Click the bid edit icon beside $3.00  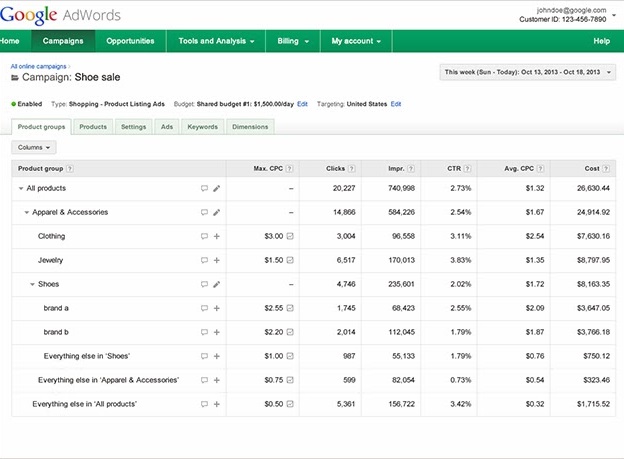290,236
